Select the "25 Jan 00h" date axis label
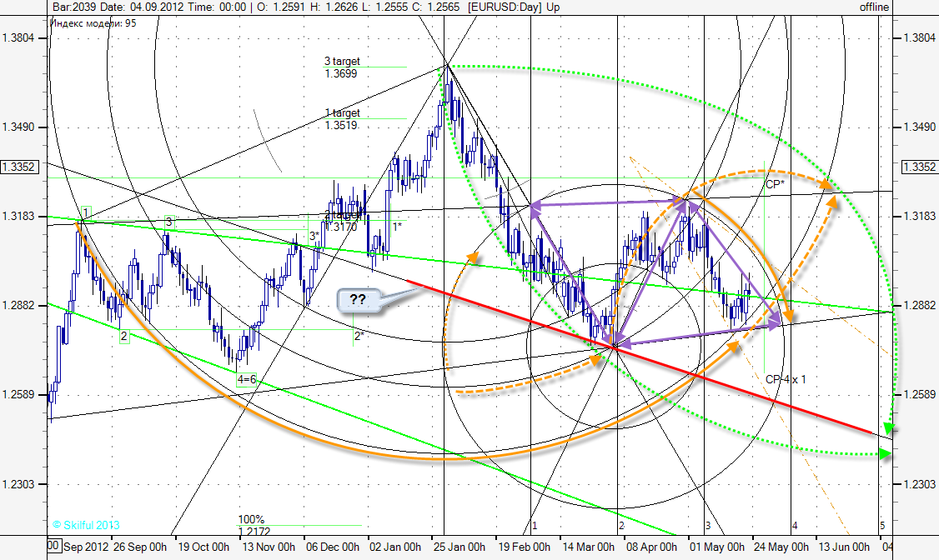The image size is (939, 560). tap(457, 547)
